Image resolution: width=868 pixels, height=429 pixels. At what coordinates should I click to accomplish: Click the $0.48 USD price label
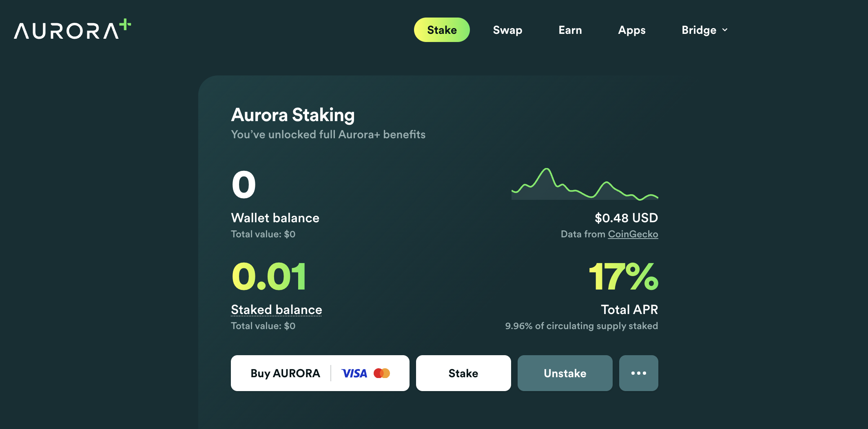tap(626, 218)
